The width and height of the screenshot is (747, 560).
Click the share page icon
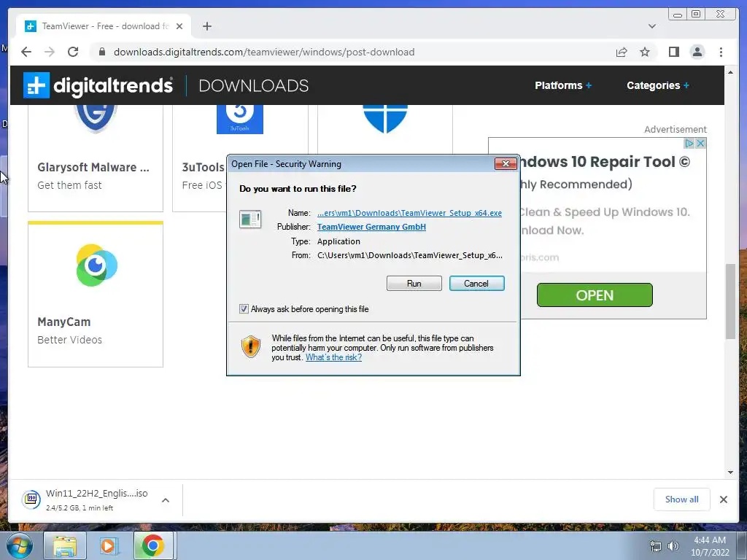pos(622,52)
